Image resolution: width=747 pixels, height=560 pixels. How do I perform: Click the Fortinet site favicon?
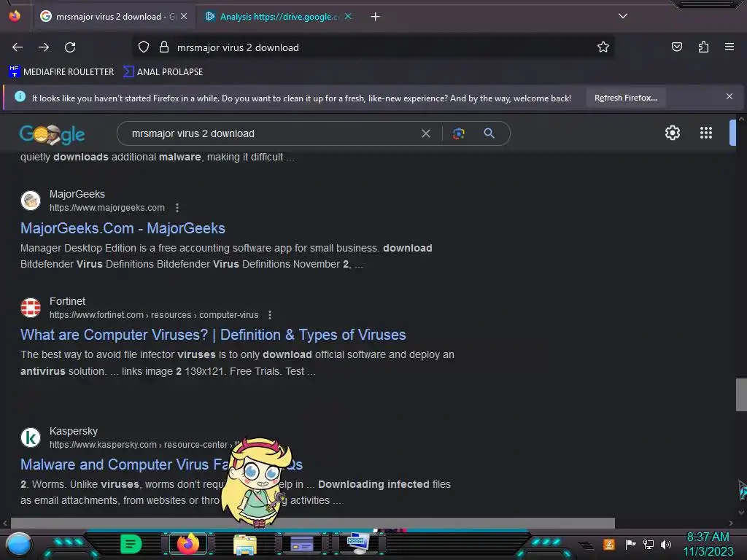pos(31,308)
